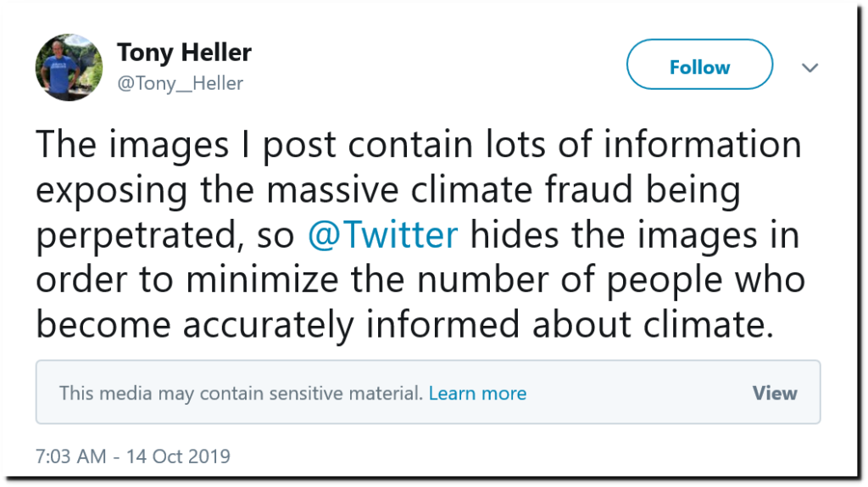Viewport: 868px width, 487px height.
Task: Click the 7:03 AM timestamp
Action: click(70, 456)
